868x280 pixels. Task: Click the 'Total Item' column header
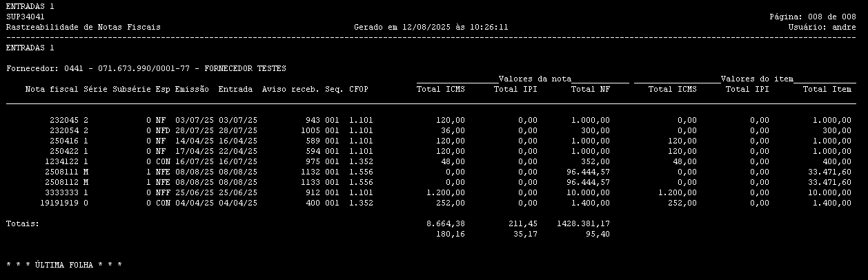[827, 89]
